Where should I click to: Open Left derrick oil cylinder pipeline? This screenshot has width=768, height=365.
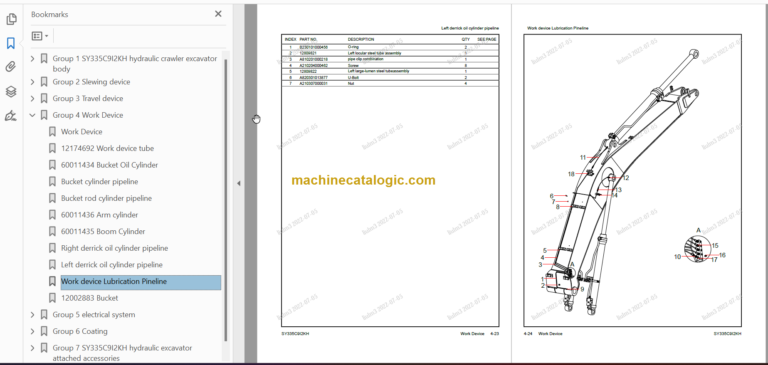coord(112,265)
